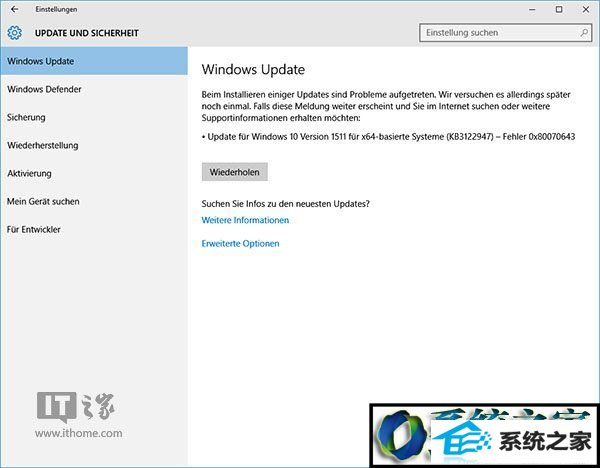Select Windows Update in sidebar
600x468 pixels.
click(x=94, y=61)
